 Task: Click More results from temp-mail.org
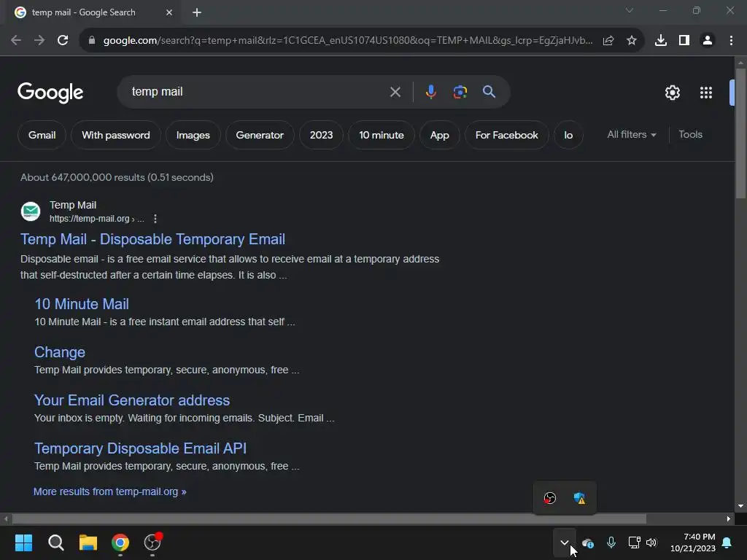pos(110,491)
